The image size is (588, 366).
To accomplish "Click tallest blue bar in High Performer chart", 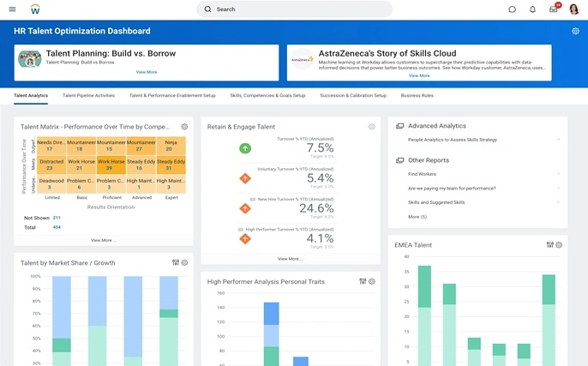I will pyautogui.click(x=271, y=333).
